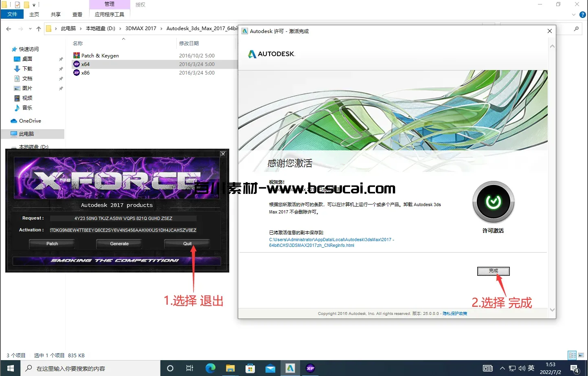Sort by 修改日期 column header
Image resolution: width=588 pixels, height=376 pixels.
[189, 43]
